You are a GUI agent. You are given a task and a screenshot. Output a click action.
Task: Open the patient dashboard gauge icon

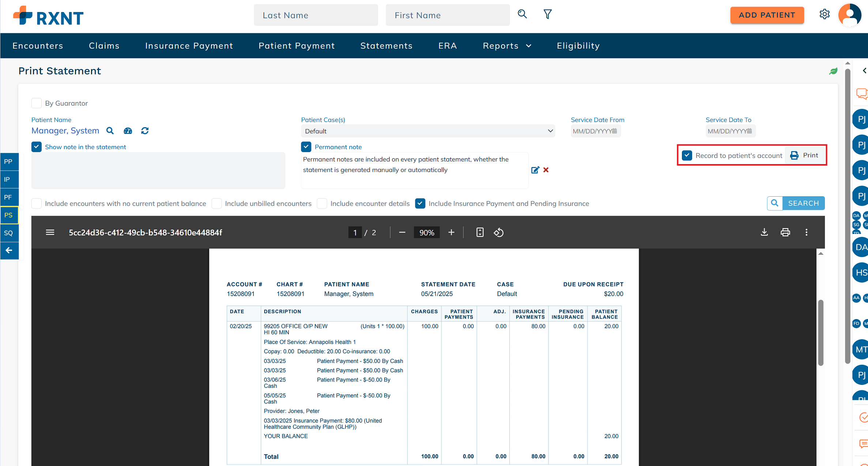[128, 131]
